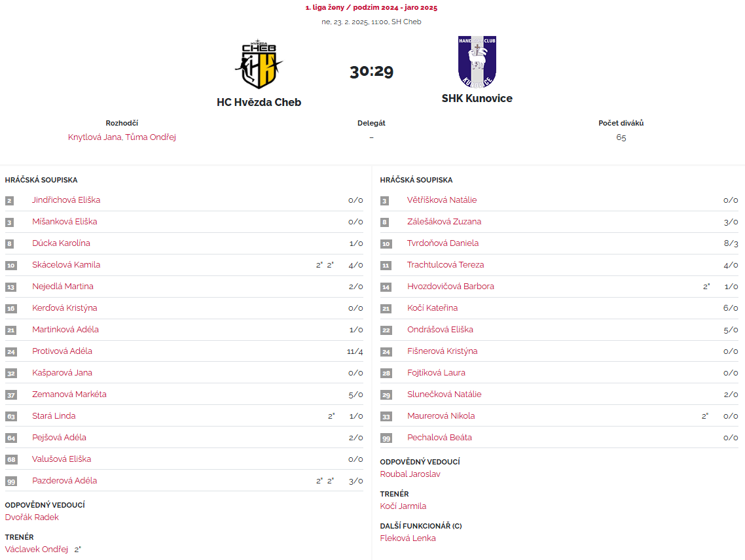The width and height of the screenshot is (745, 560).
Task: Go to SHK Kunovice team name
Action: [x=477, y=98]
